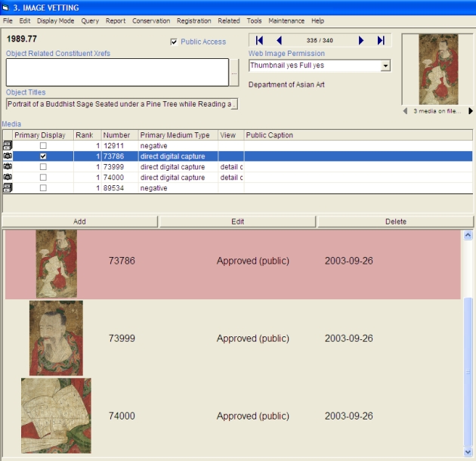Open the Web Image Permission dropdown
Viewport: 476px width, 461px height.
385,67
